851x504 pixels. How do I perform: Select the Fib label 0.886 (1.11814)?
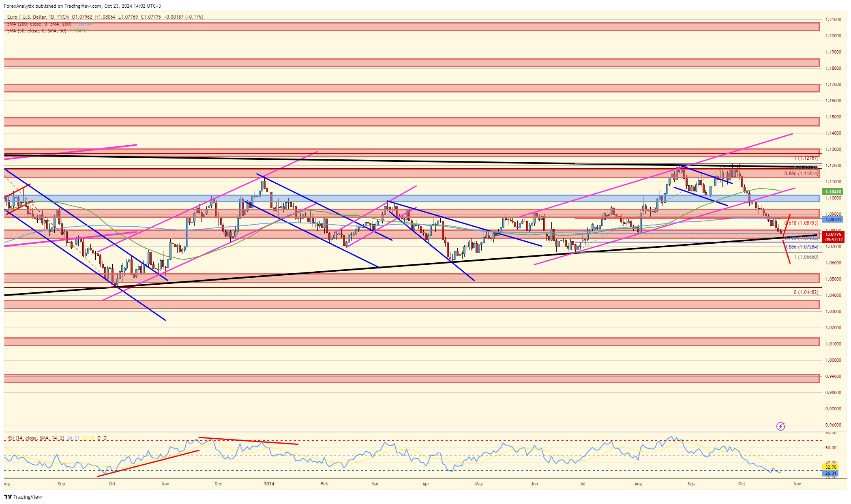click(801, 174)
